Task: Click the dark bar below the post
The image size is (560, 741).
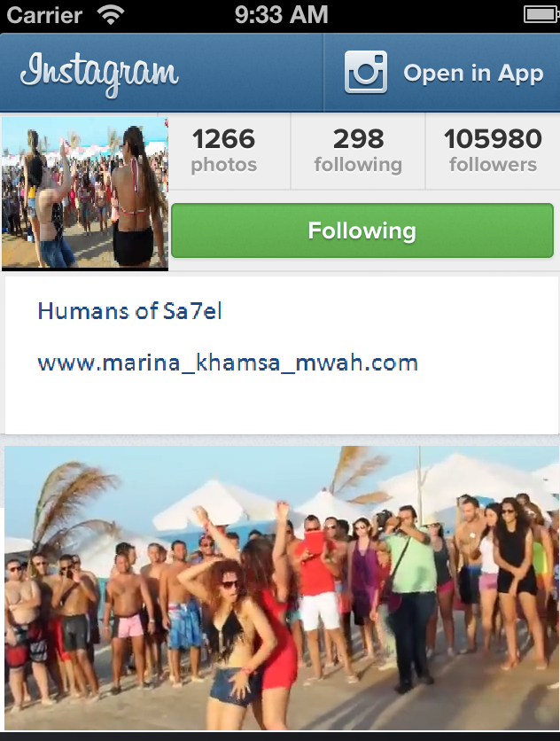Action: tap(280, 737)
